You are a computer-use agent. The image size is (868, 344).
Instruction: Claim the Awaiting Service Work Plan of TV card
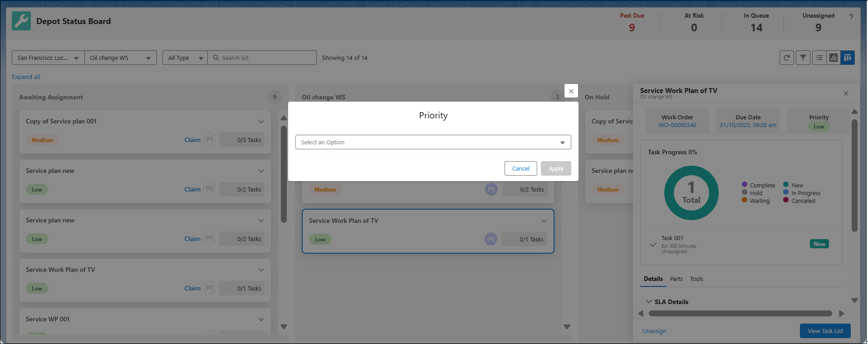[192, 288]
